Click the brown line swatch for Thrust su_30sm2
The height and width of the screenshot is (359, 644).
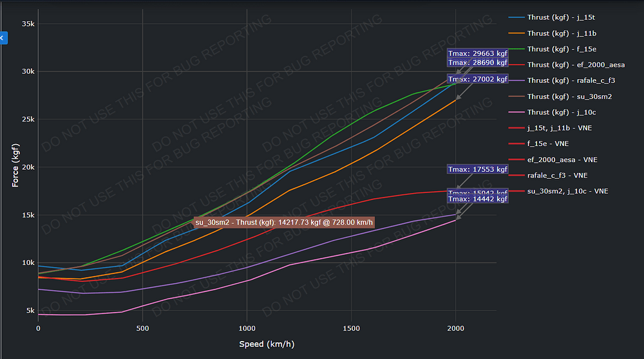click(x=516, y=97)
